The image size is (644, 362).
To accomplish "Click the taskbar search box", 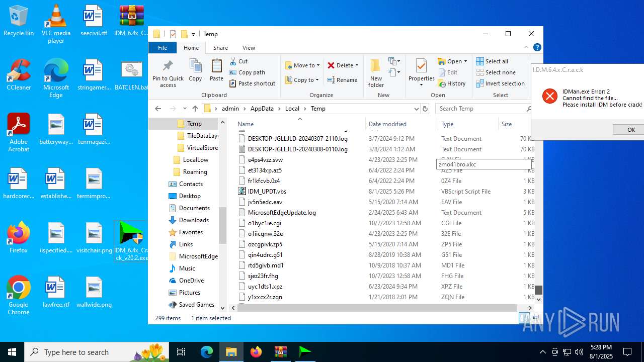I will point(97,352).
